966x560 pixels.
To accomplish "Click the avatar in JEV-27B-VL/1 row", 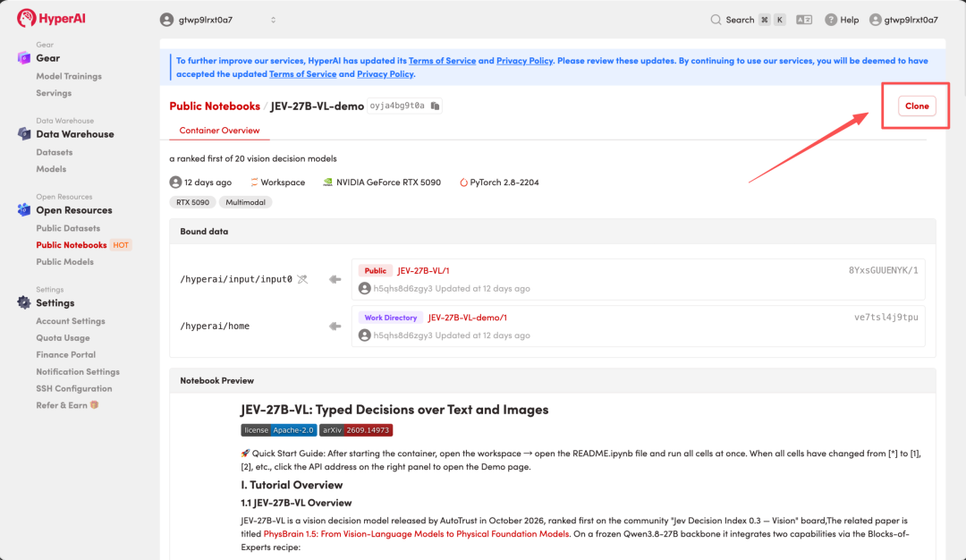I will pos(365,288).
